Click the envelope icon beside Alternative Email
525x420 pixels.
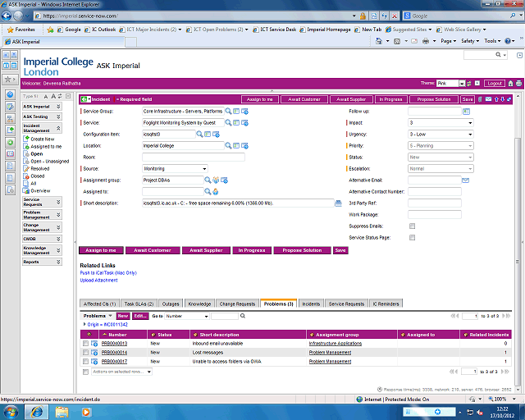click(465, 180)
